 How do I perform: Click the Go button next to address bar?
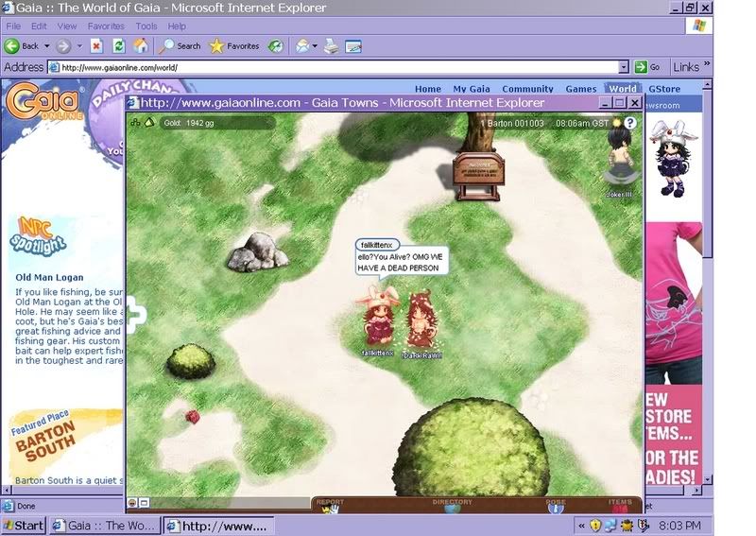647,67
